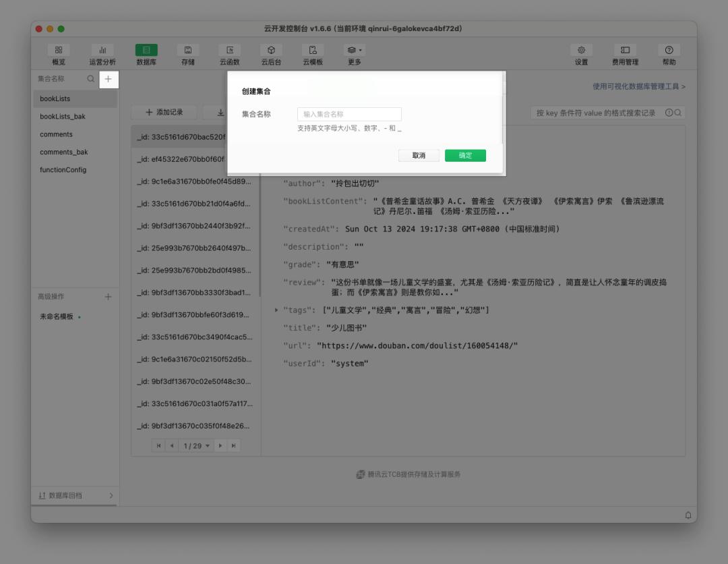Go to last page of records
The width and height of the screenshot is (728, 564).
coord(233,445)
